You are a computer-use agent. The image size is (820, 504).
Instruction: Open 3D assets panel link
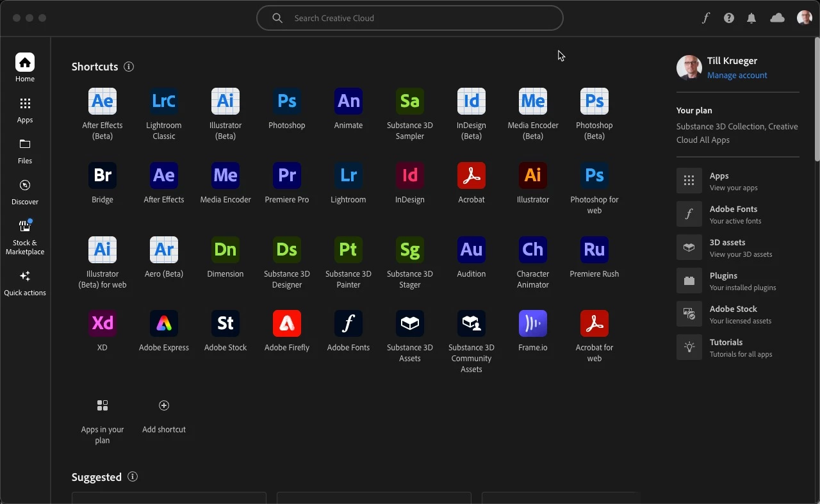tap(738, 248)
